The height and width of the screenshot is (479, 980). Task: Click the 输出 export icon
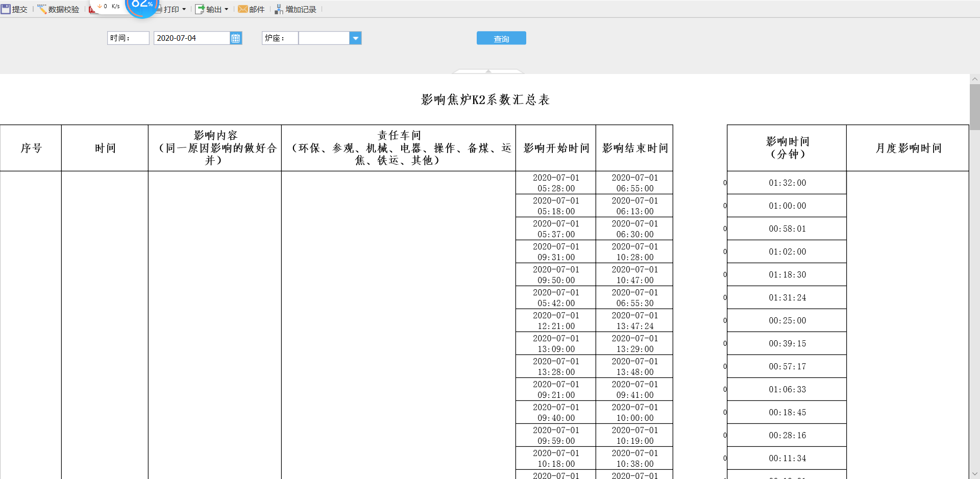click(200, 9)
